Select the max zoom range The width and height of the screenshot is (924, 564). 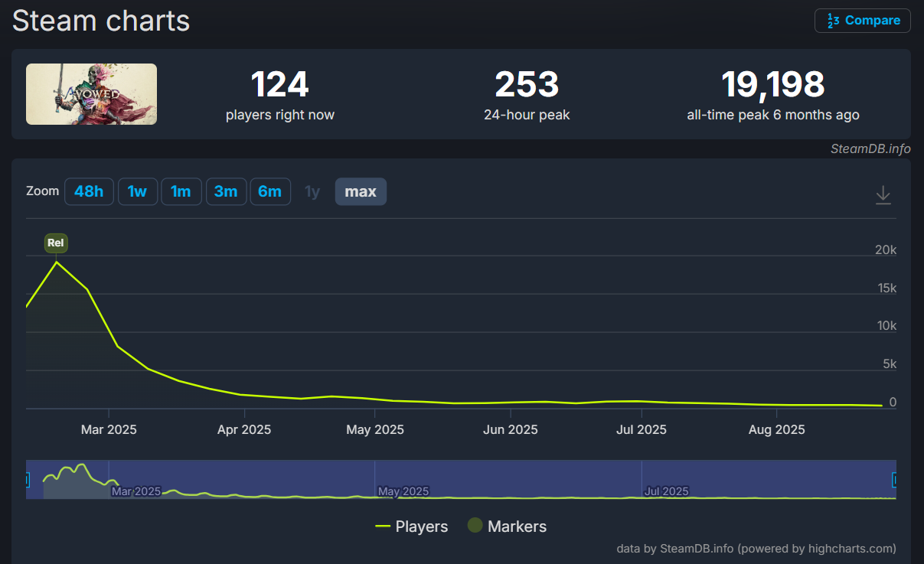click(361, 191)
